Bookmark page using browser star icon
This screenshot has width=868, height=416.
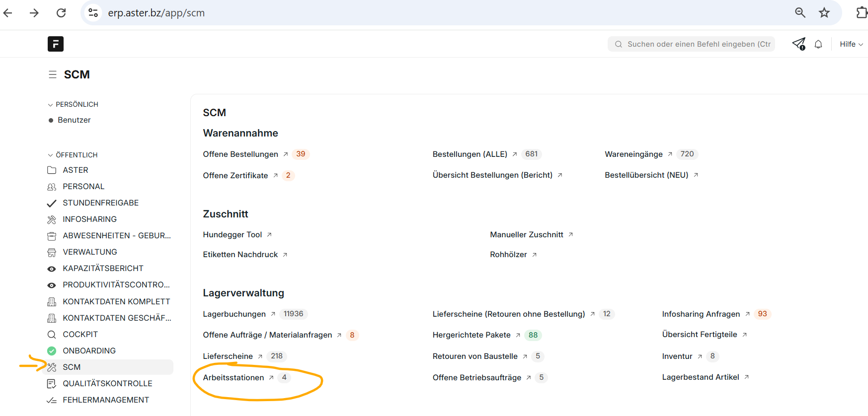click(x=824, y=13)
